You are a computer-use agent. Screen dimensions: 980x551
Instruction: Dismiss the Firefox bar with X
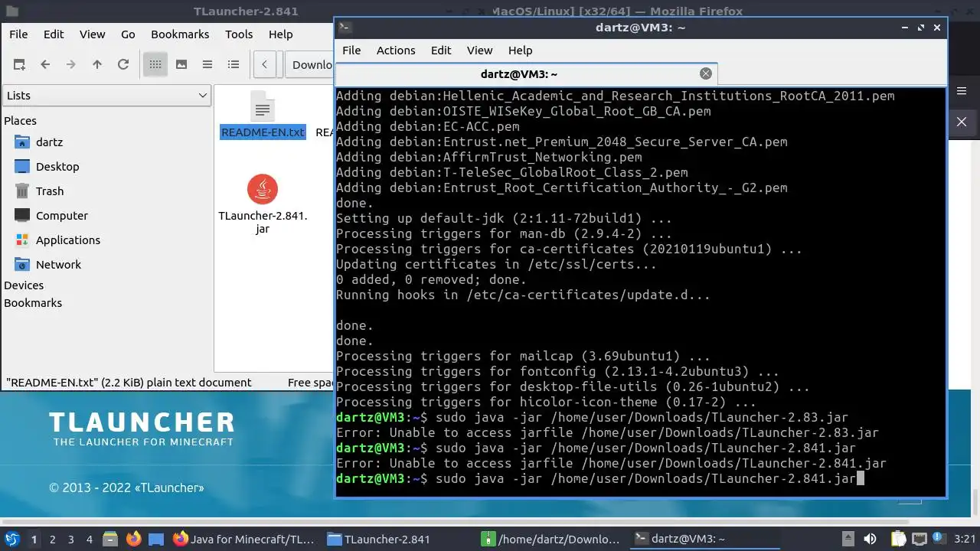point(962,122)
